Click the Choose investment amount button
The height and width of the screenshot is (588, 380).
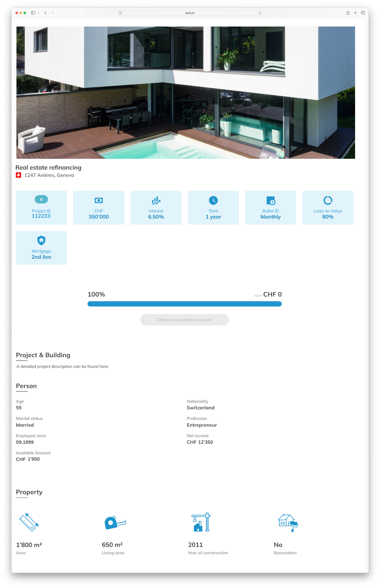coord(185,320)
